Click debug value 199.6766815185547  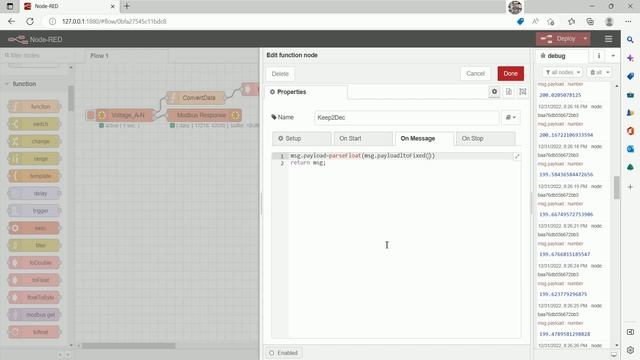pyautogui.click(x=564, y=254)
